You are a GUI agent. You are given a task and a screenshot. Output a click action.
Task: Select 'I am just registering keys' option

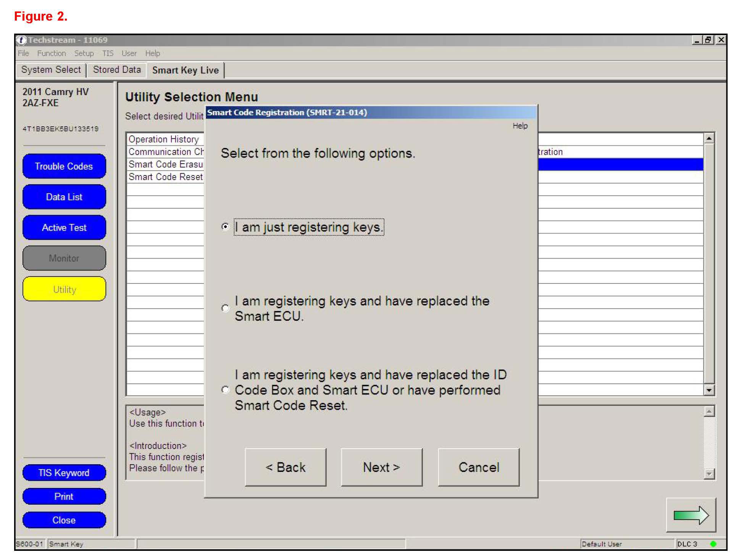pos(225,227)
